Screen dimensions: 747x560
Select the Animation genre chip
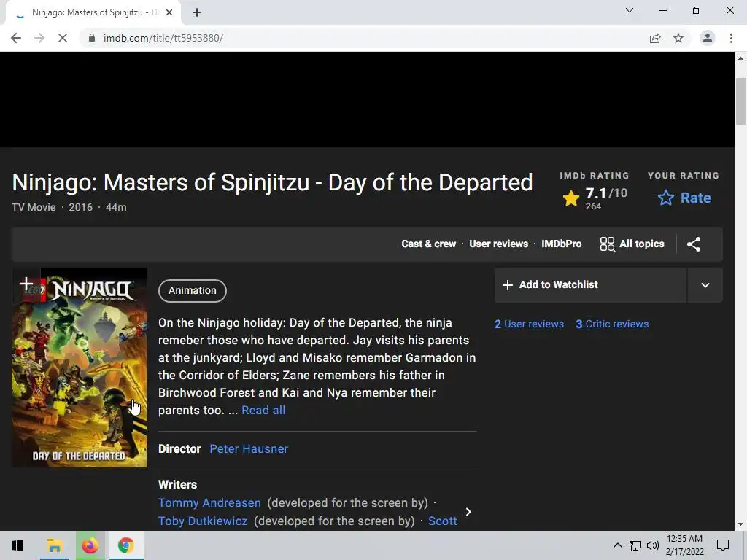tap(193, 290)
